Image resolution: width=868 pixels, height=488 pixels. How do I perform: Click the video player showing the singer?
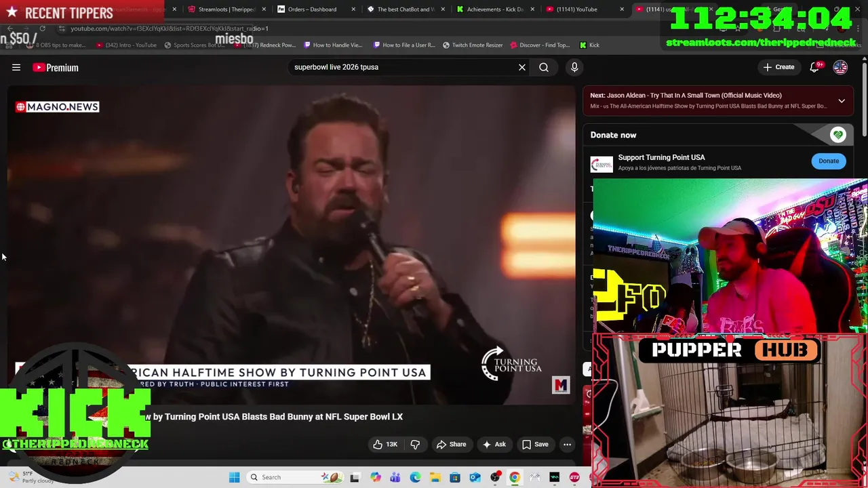(x=292, y=245)
